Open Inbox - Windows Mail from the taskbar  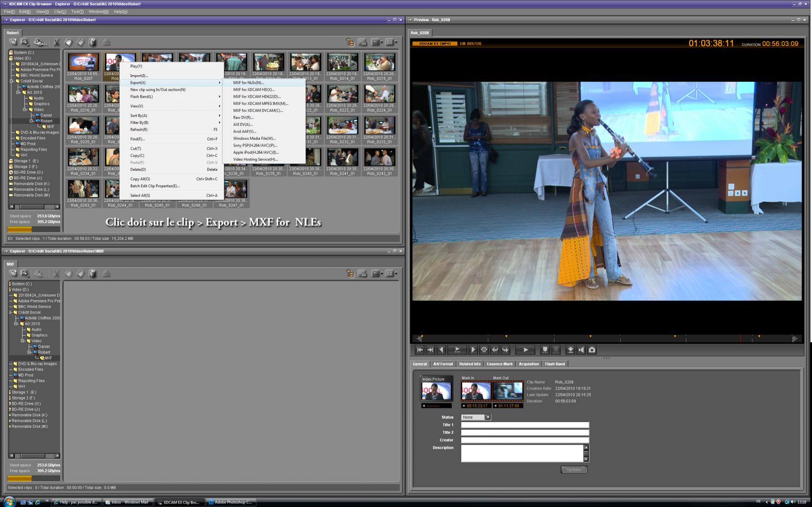pyautogui.click(x=127, y=502)
